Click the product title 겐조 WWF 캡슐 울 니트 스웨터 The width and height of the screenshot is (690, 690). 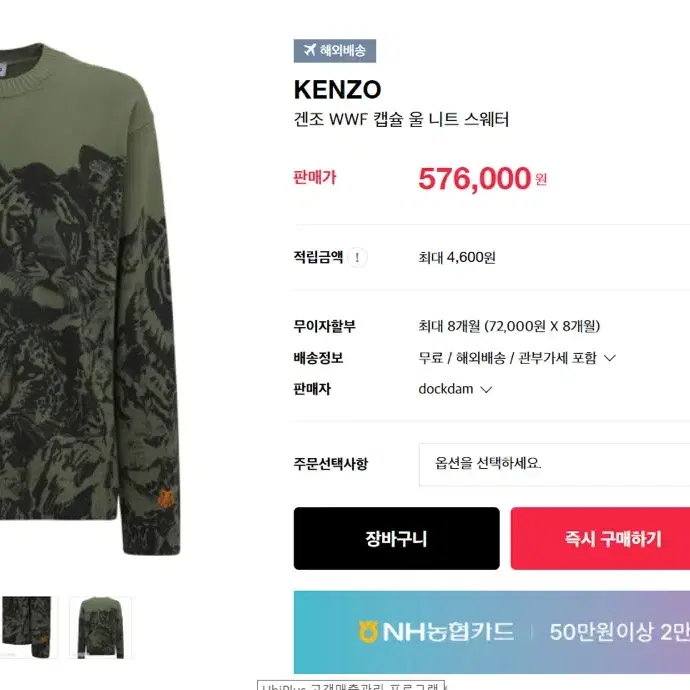point(401,120)
